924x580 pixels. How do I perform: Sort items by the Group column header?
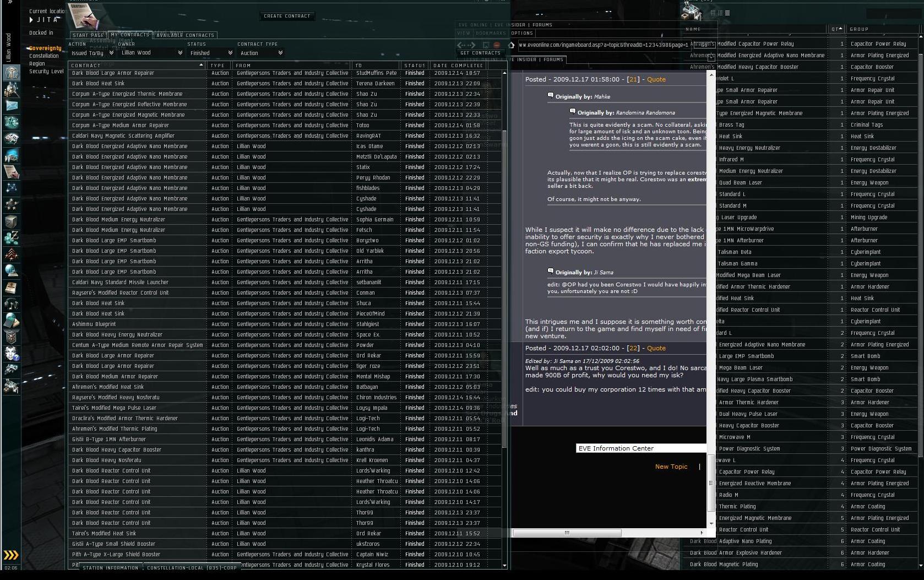(883, 29)
